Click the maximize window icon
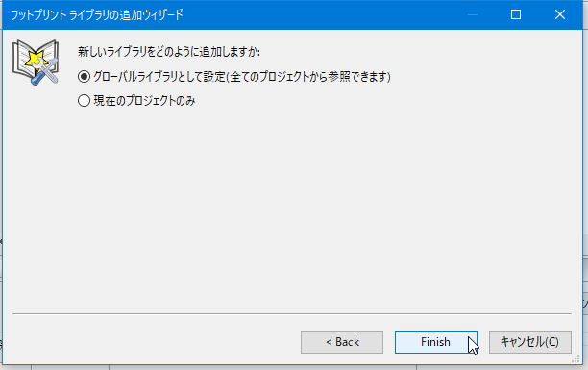This screenshot has height=370, width=588. click(x=516, y=14)
